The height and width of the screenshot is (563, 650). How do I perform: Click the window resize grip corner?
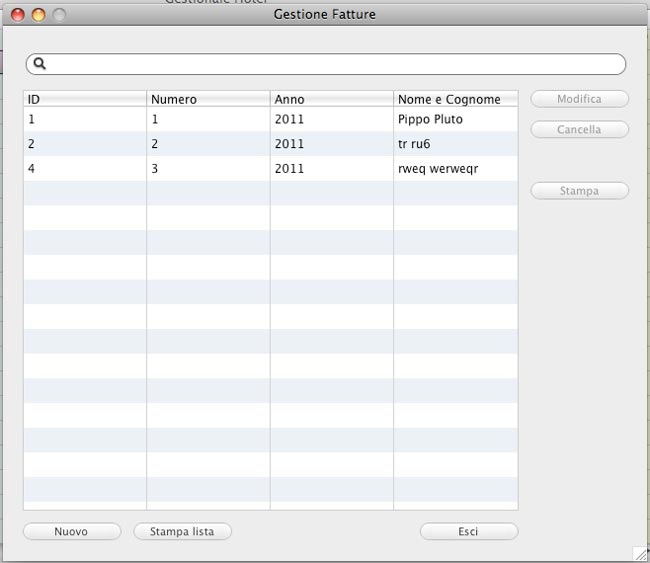pyautogui.click(x=641, y=553)
